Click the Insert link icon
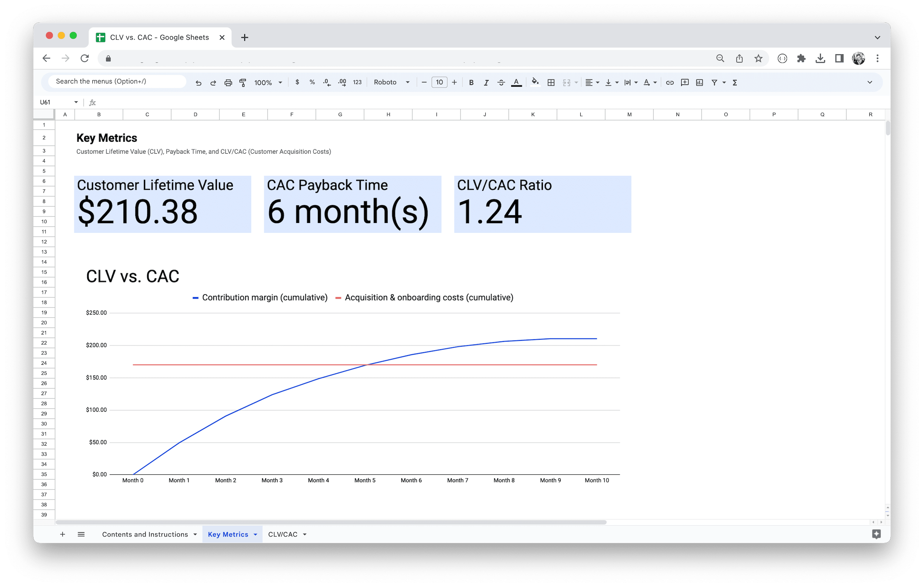The width and height of the screenshot is (924, 587). click(670, 82)
